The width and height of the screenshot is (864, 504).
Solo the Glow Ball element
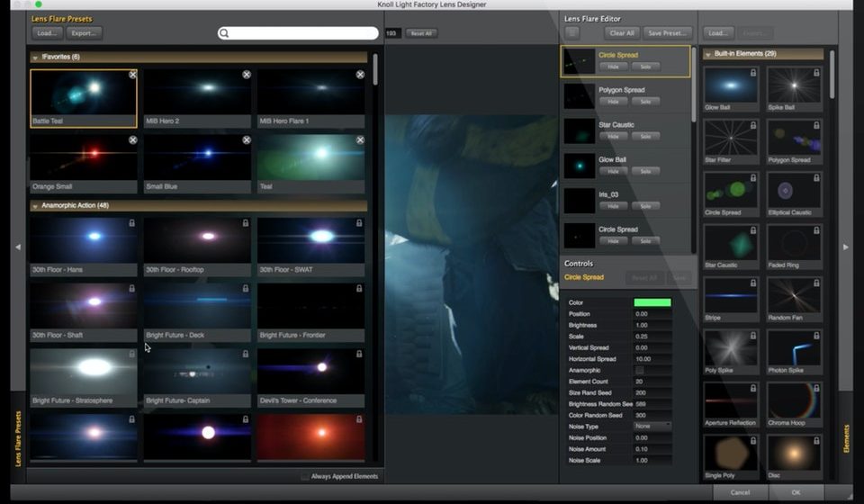pyautogui.click(x=645, y=171)
